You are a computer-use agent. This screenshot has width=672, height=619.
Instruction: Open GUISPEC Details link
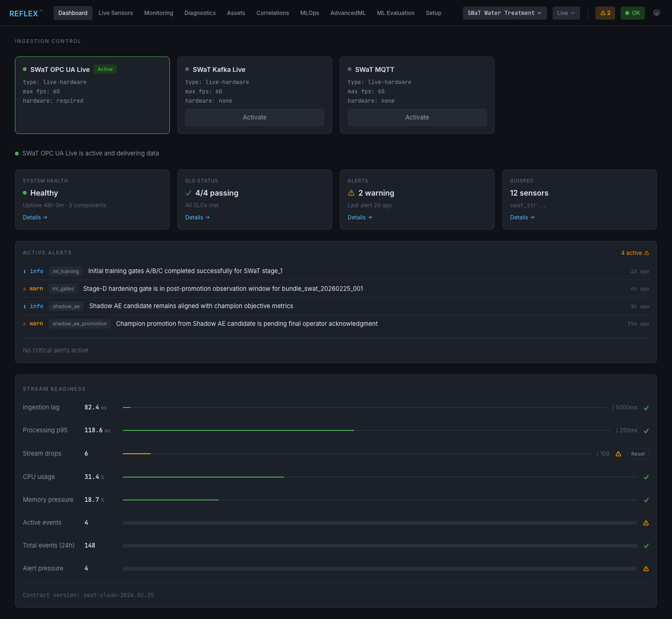pos(522,218)
